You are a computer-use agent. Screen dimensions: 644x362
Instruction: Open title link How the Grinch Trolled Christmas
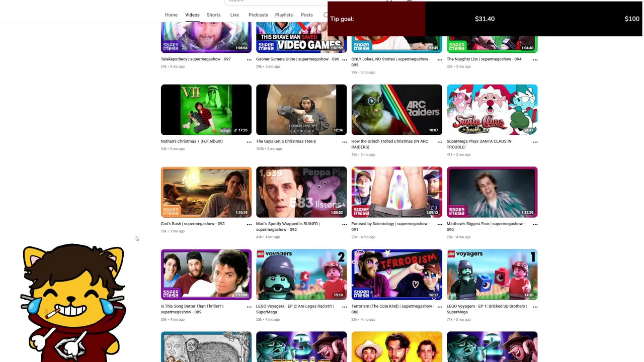(x=390, y=144)
